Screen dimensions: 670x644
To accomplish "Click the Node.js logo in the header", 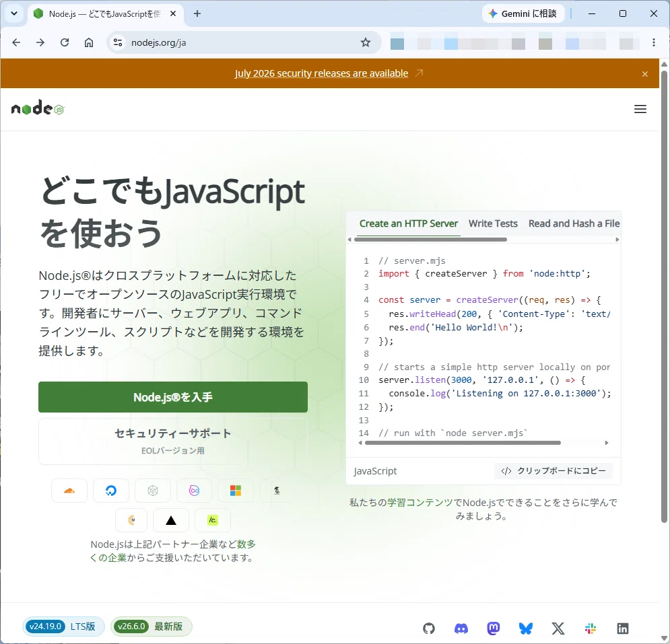I will tap(38, 108).
